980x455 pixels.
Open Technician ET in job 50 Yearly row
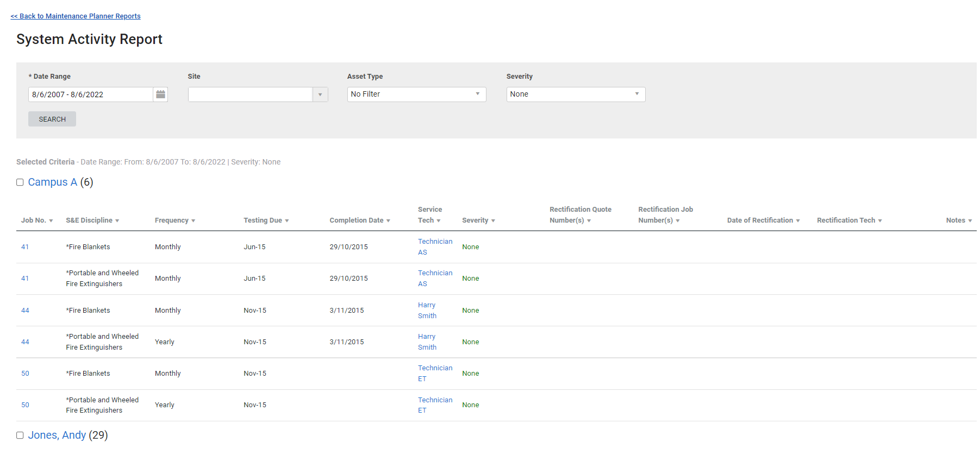tap(435, 405)
